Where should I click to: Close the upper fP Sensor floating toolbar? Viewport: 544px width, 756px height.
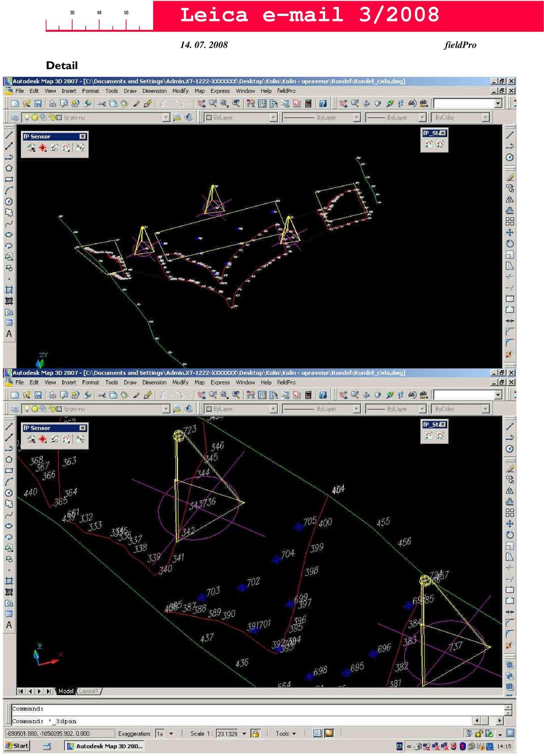tap(83, 137)
